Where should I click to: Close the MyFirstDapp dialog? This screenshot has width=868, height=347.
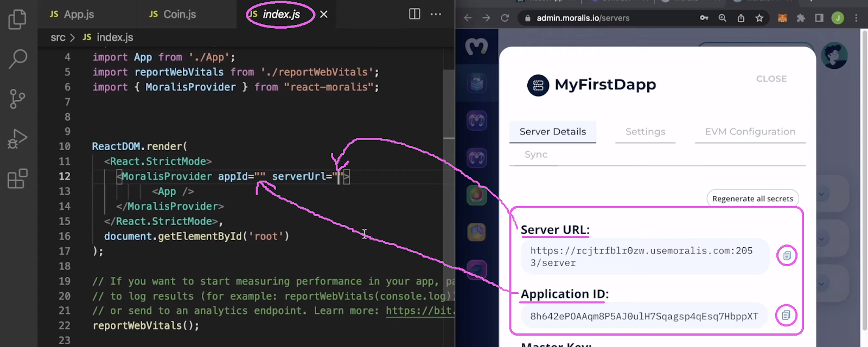pyautogui.click(x=771, y=79)
